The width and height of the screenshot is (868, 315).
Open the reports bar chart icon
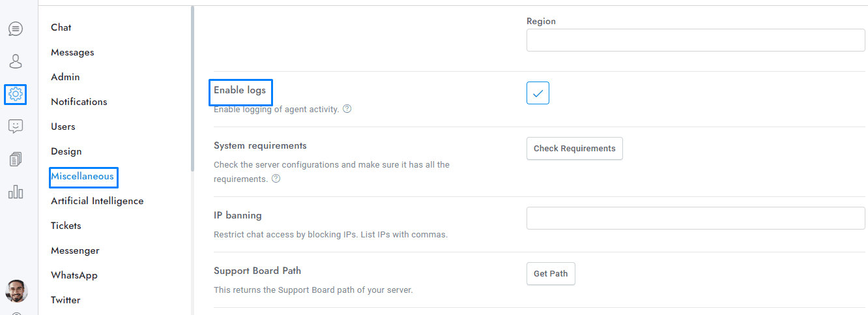pyautogui.click(x=16, y=192)
